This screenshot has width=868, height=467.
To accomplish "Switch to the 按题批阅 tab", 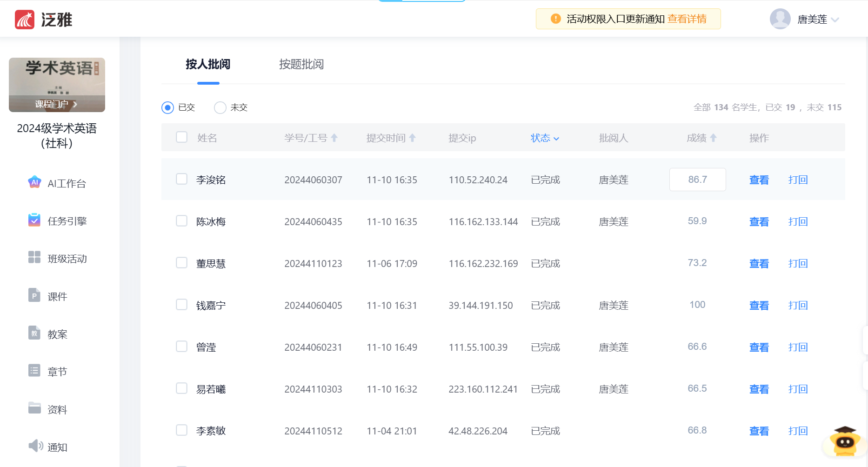I will point(301,64).
